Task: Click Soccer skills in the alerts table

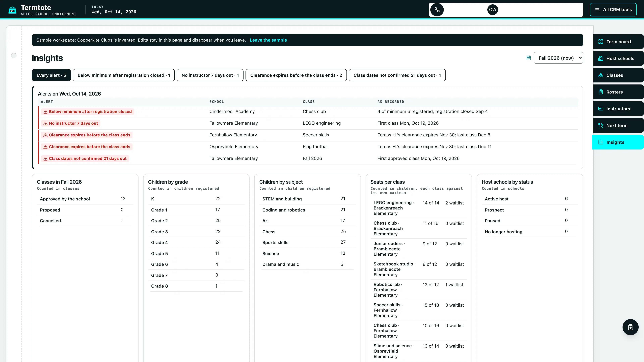Action: pyautogui.click(x=316, y=135)
